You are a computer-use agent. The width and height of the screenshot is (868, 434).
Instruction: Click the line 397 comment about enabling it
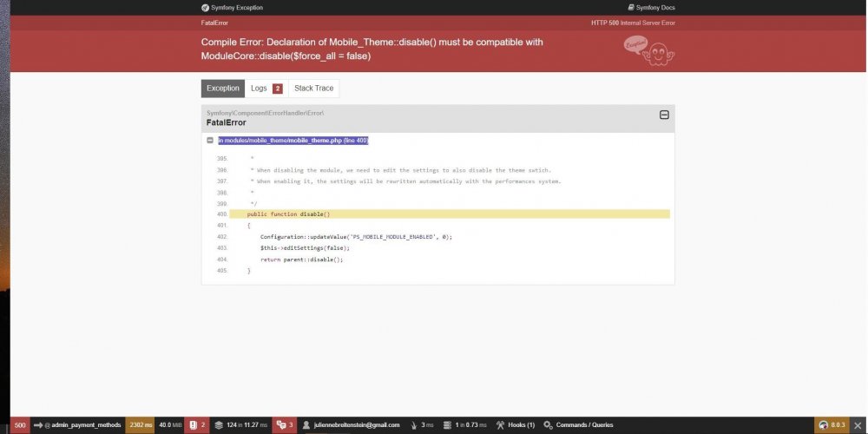point(405,181)
